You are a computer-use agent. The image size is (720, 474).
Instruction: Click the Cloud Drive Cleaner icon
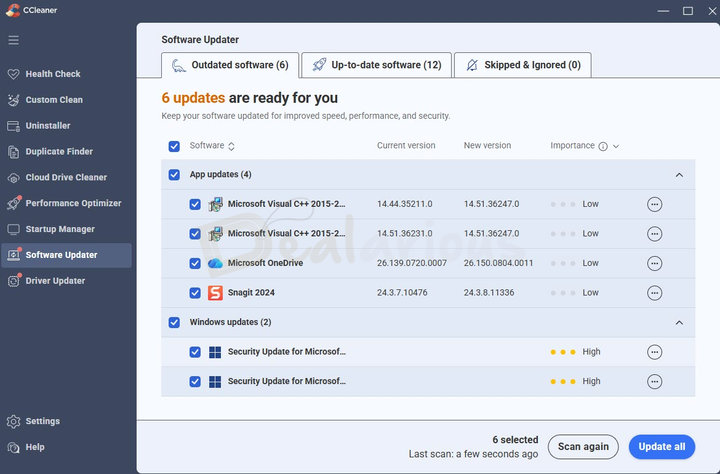[x=13, y=178]
